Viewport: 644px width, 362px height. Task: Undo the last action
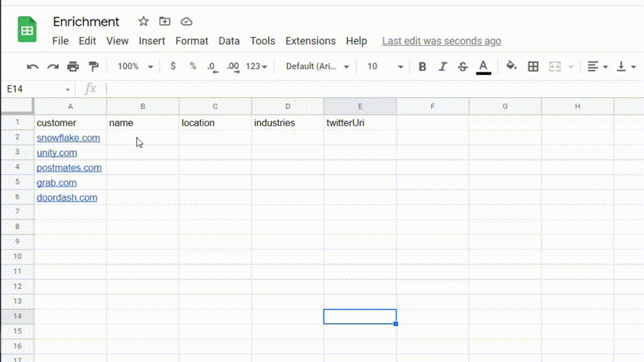point(32,66)
